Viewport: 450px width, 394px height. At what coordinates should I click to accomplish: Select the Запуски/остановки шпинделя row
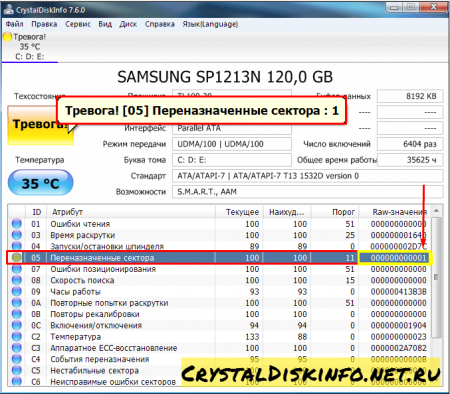click(218, 246)
